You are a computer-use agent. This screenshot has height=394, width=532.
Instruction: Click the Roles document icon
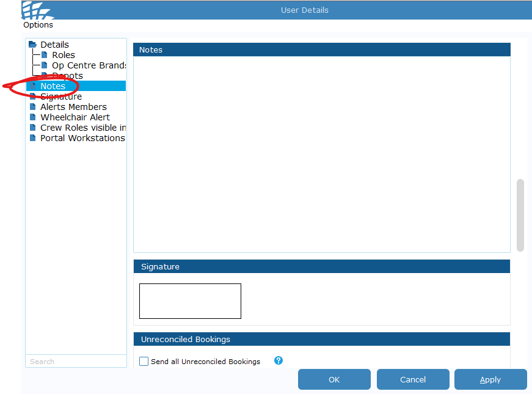45,55
